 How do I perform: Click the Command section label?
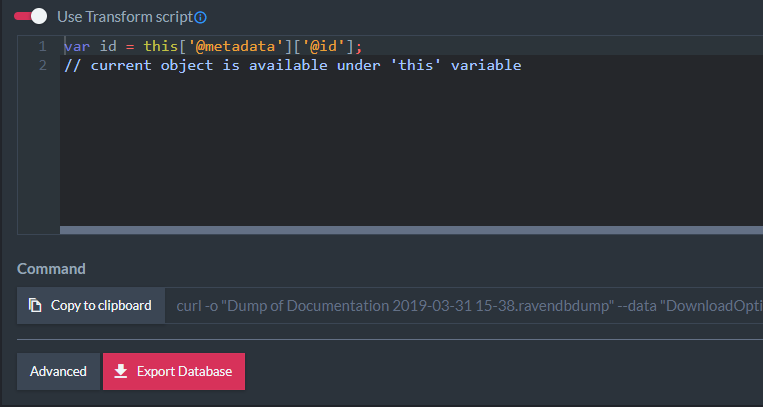[51, 269]
